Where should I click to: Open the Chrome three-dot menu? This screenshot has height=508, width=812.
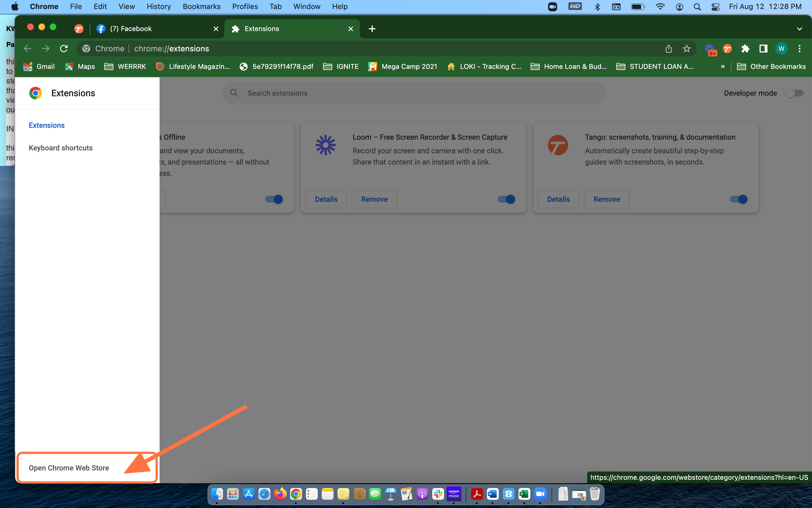pyautogui.click(x=799, y=49)
